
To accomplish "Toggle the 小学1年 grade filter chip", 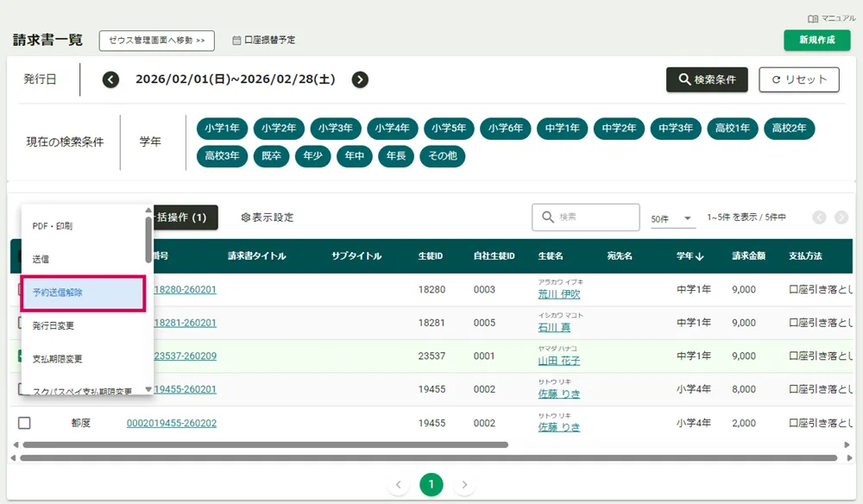I will [x=223, y=129].
